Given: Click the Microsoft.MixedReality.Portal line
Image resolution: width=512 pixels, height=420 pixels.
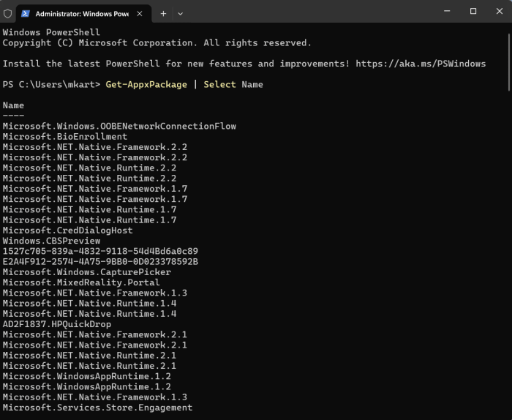Looking at the screenshot, I should (x=81, y=282).
